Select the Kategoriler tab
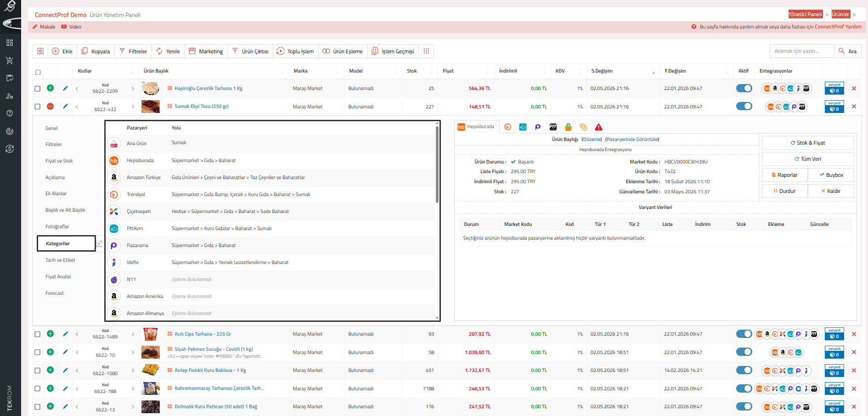This screenshot has width=868, height=416. click(66, 243)
